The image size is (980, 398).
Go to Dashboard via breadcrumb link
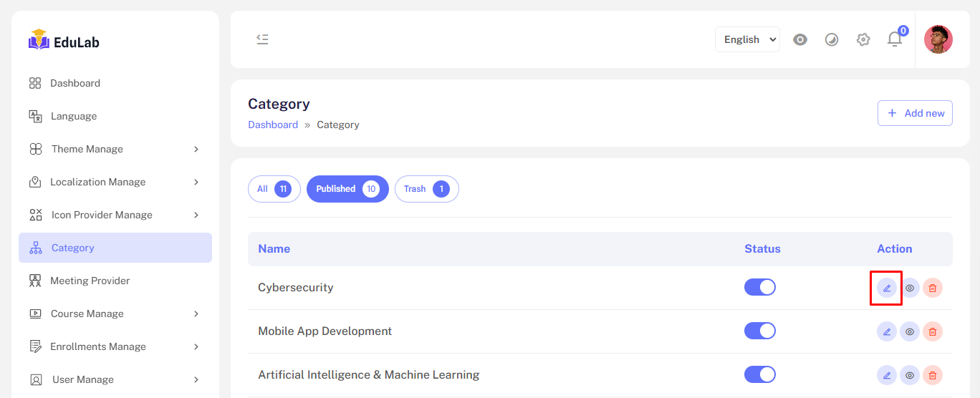(273, 125)
